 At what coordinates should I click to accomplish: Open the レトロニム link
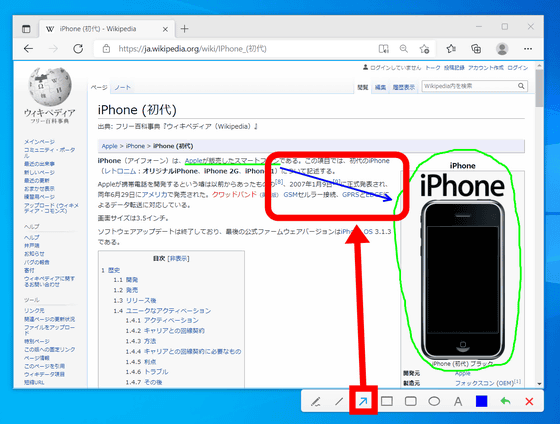pyautogui.click(x=120, y=171)
